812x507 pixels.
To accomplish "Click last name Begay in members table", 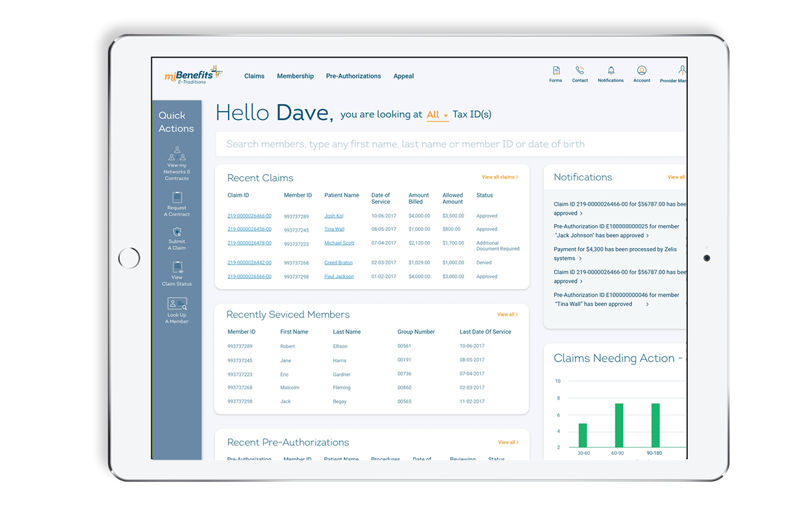I will [340, 402].
